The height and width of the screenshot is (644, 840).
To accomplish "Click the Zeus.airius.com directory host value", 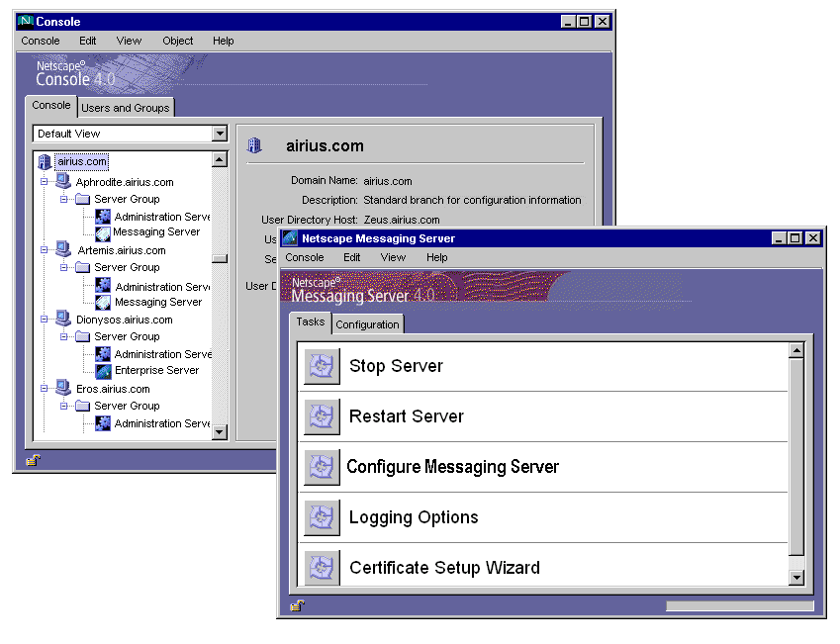I will 402,220.
